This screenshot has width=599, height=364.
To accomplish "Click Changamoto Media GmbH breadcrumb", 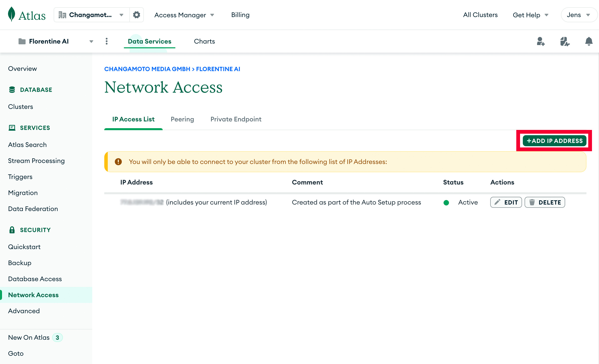I will pos(147,69).
